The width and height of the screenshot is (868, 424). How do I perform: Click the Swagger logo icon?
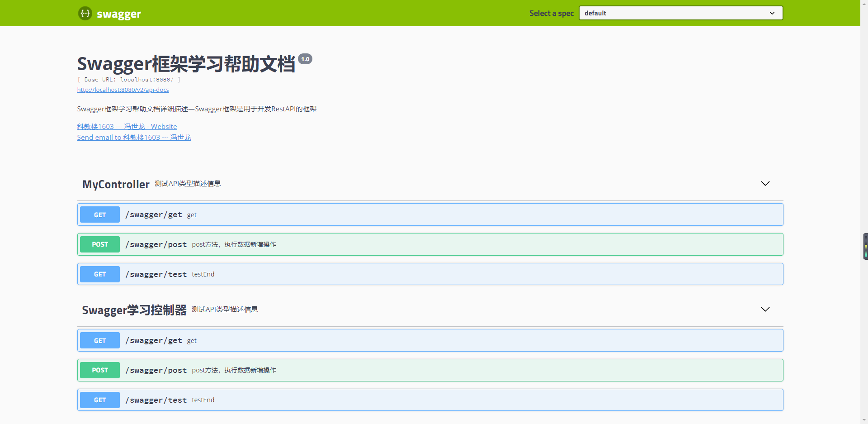(85, 13)
